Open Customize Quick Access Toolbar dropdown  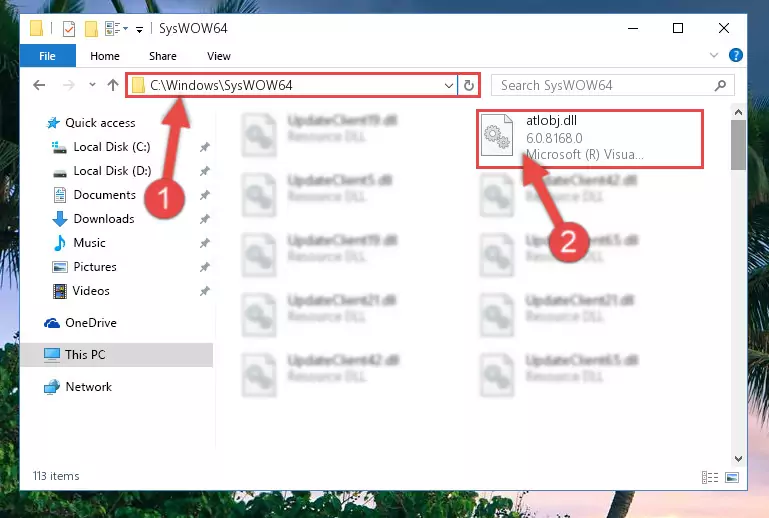pyautogui.click(x=139, y=29)
